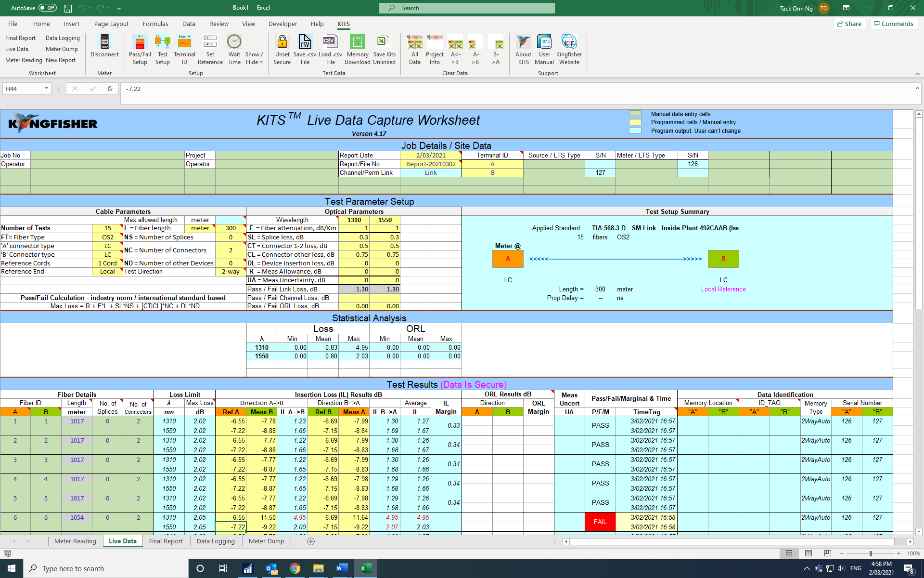Click Save .csv File icon
Viewport: 924px width, 578px height.
(305, 42)
